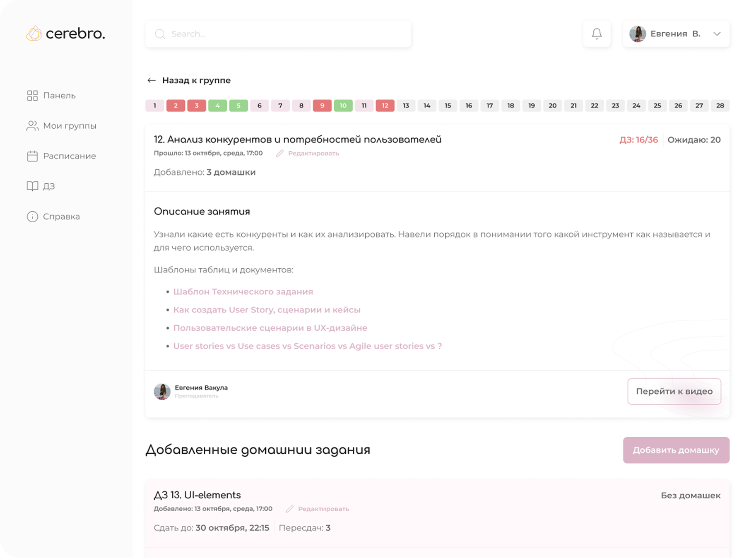Click the Расписание calendar icon
This screenshot has width=756, height=558.
32,156
